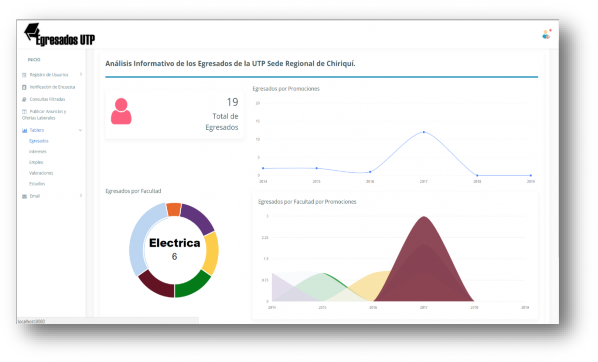Expand the Registro de Usuarios chevron
The height and width of the screenshot is (362, 598).
pos(81,74)
